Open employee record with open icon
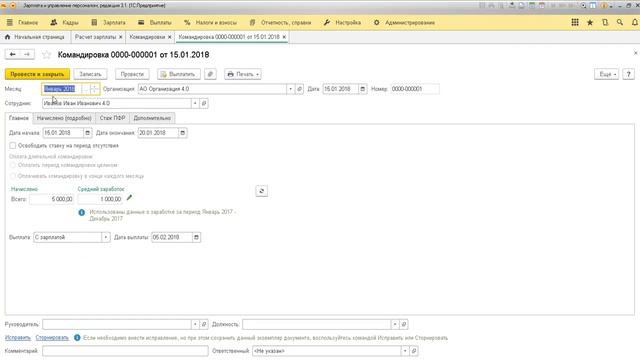 pyautogui.click(x=204, y=103)
